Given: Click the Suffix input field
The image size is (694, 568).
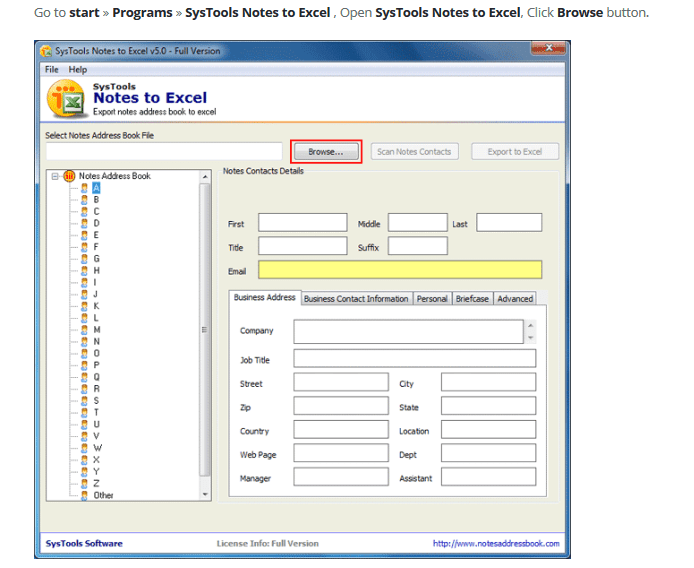Looking at the screenshot, I should pyautogui.click(x=418, y=246).
